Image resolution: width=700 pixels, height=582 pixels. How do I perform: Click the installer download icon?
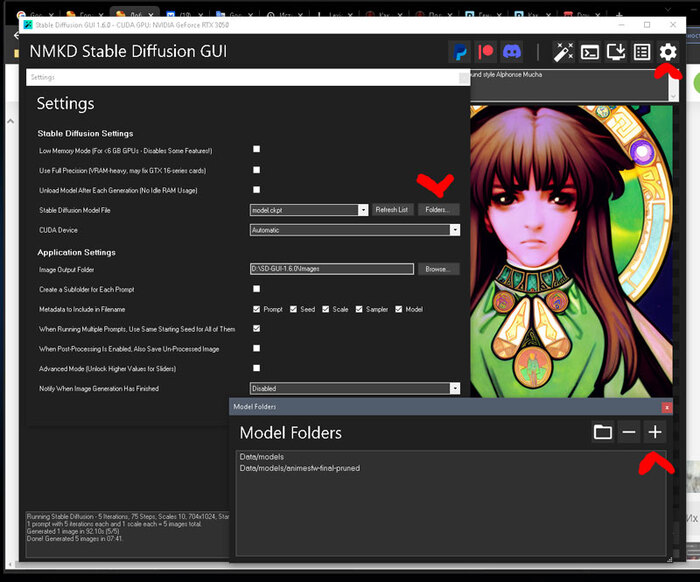tap(616, 51)
